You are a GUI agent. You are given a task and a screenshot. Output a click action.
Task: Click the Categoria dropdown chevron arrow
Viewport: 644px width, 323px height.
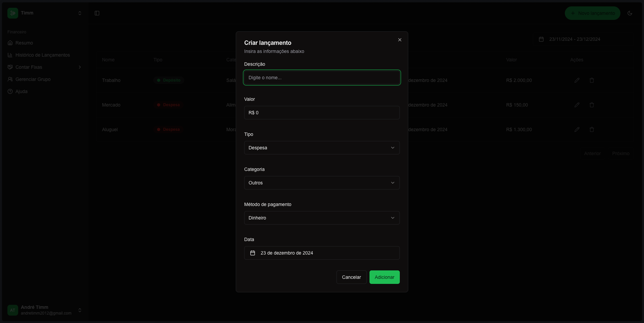point(393,183)
